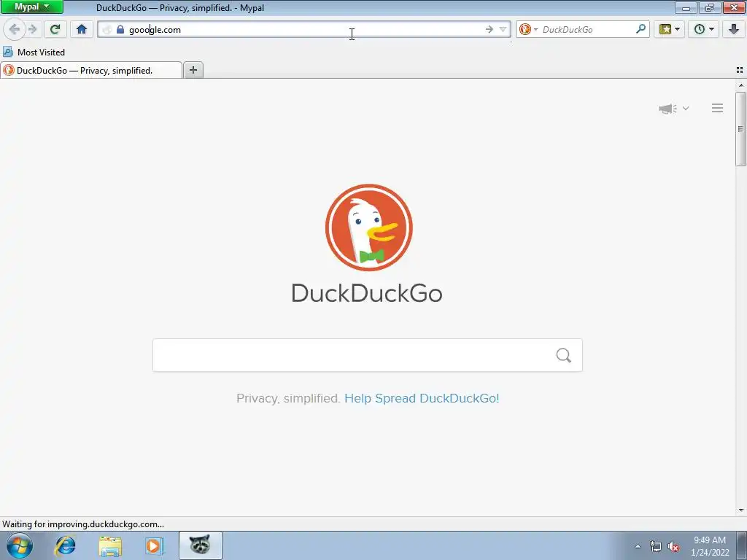
Task: Open the bookmarks star menu button
Action: 670,29
